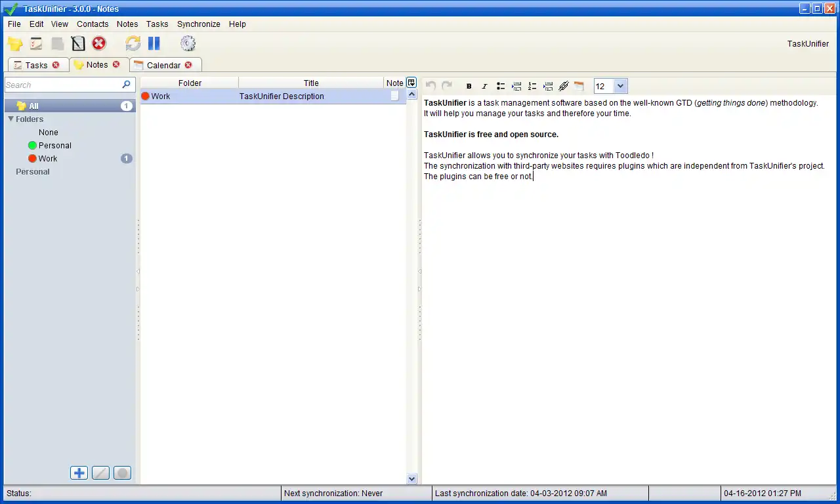
Task: Open the Help menu
Action: click(x=238, y=24)
